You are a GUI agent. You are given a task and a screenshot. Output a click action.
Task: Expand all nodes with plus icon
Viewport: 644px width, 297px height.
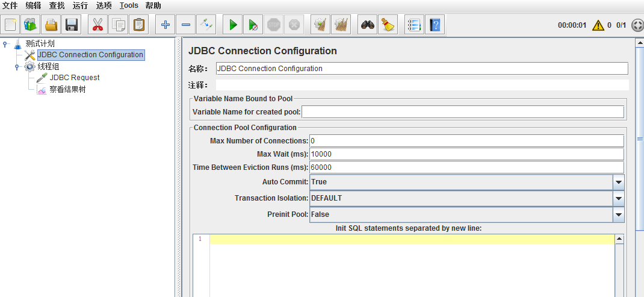click(x=166, y=25)
